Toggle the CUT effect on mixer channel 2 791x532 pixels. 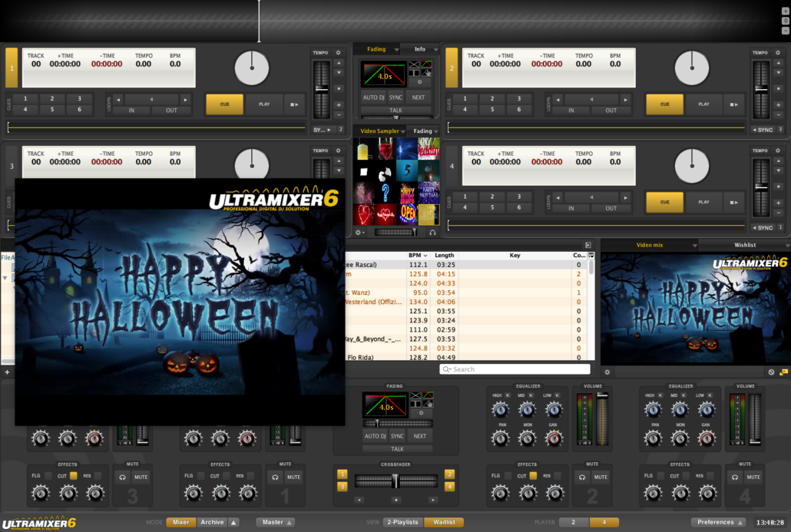click(x=533, y=476)
